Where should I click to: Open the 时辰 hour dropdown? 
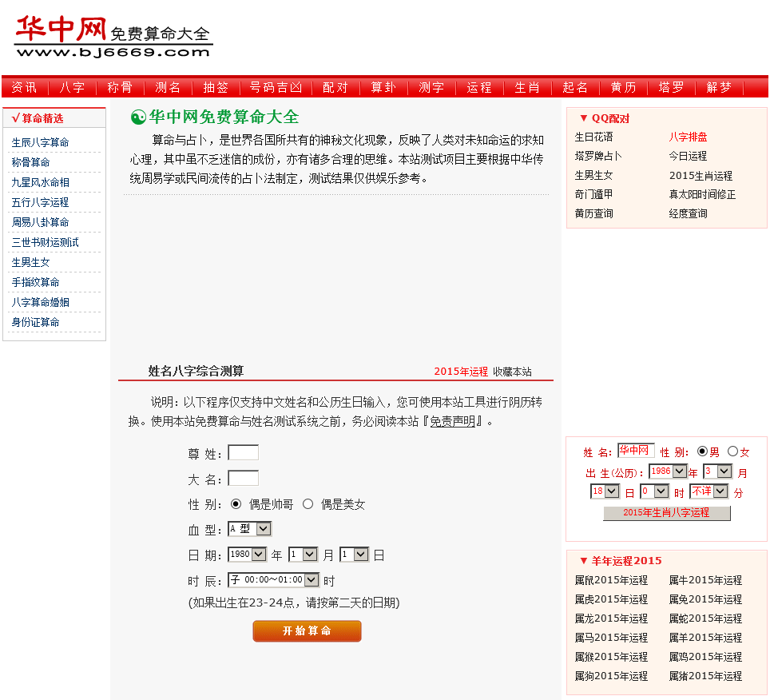point(273,580)
